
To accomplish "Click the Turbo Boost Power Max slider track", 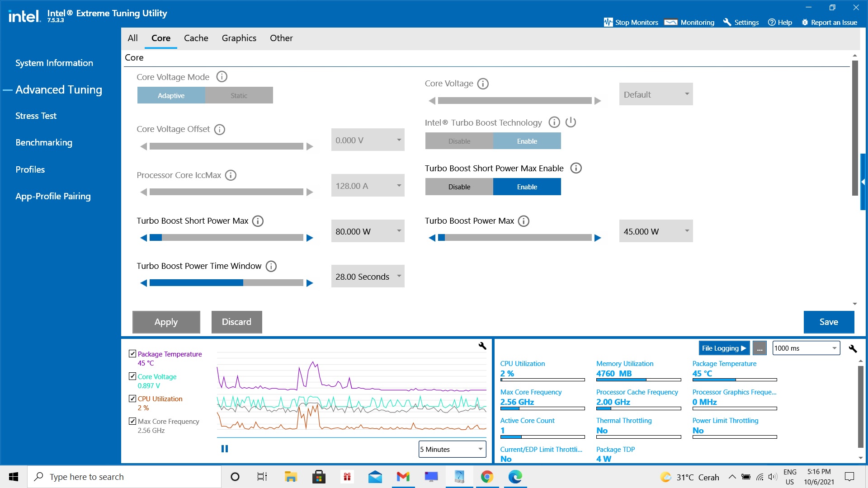I will [514, 238].
